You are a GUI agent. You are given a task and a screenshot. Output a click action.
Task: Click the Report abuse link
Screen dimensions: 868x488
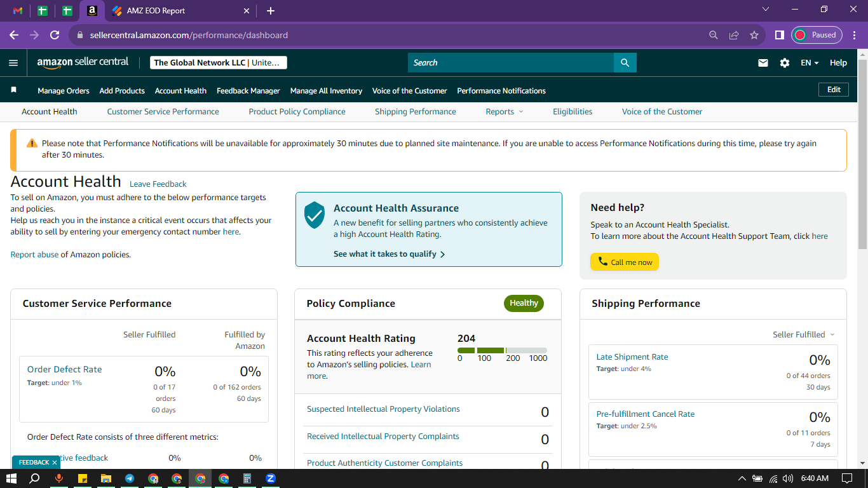[x=34, y=255]
